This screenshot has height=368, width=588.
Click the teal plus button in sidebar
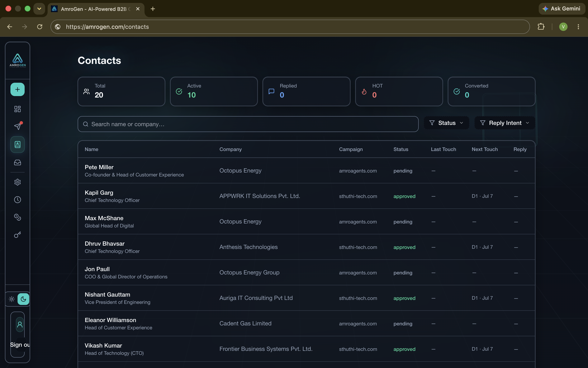coord(18,89)
